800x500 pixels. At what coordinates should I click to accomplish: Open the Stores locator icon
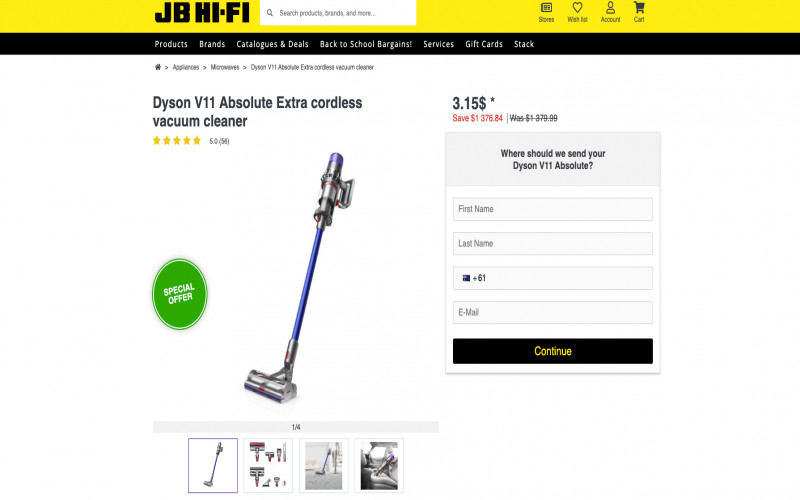tap(546, 8)
